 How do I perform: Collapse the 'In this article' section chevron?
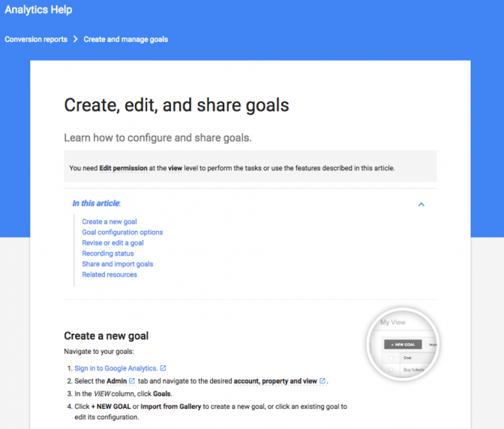(x=421, y=204)
